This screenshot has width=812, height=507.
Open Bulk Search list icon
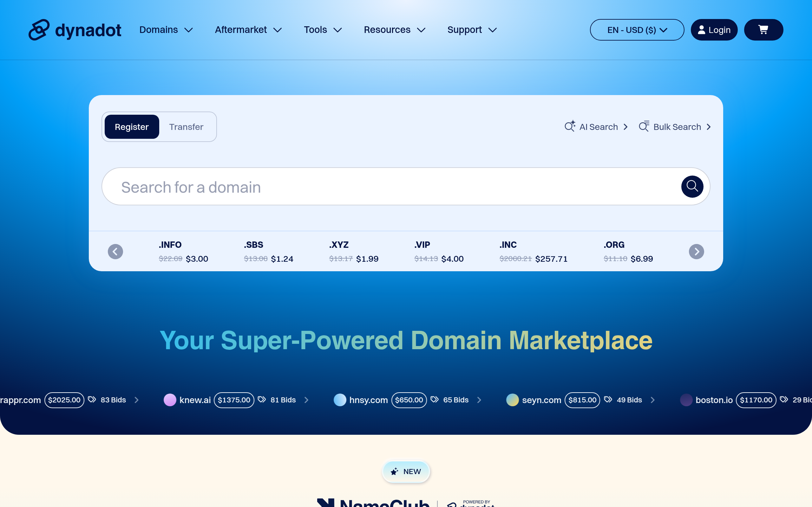(x=644, y=126)
